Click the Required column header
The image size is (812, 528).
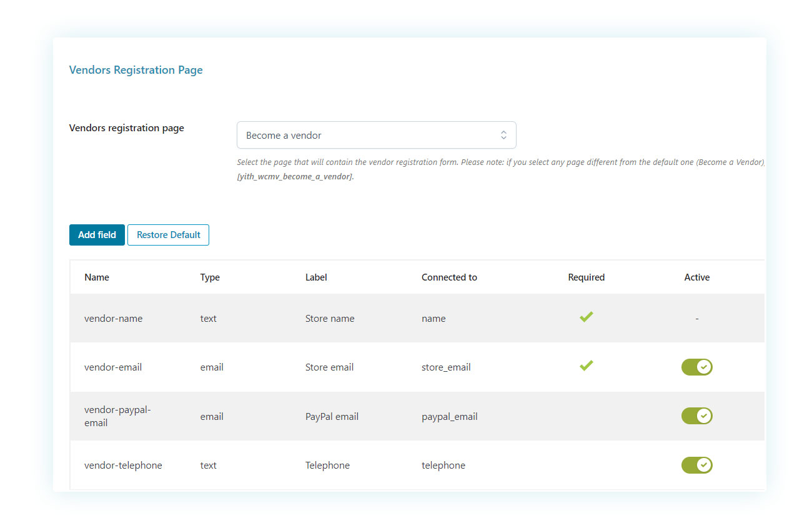coord(586,277)
